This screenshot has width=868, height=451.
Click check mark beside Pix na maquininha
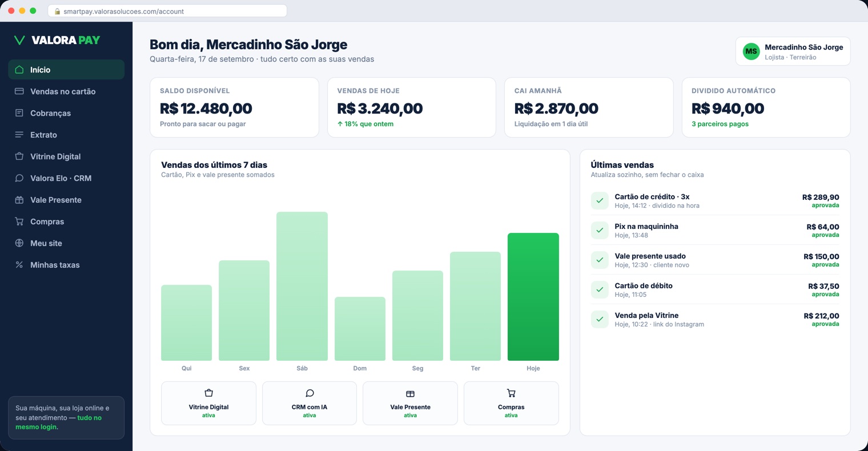click(600, 230)
